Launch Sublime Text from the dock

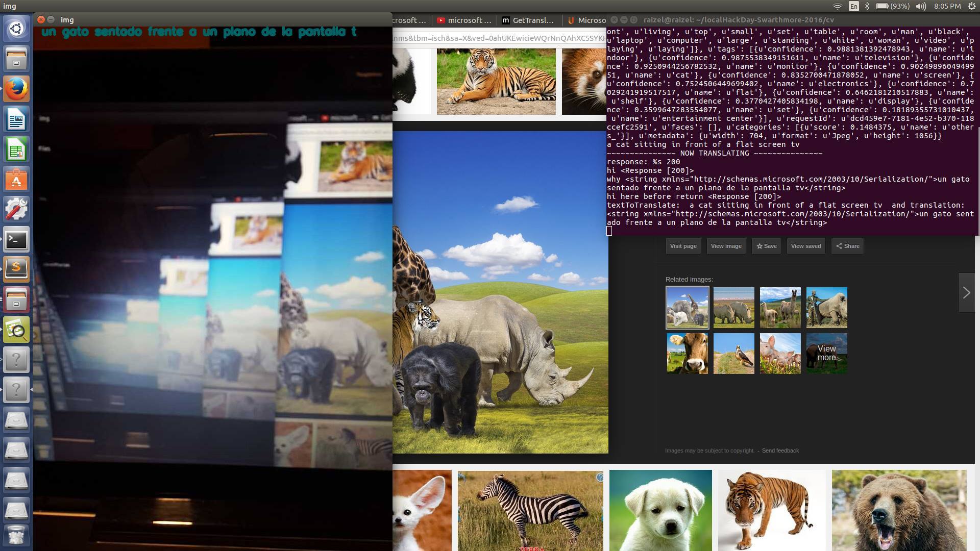pyautogui.click(x=16, y=269)
